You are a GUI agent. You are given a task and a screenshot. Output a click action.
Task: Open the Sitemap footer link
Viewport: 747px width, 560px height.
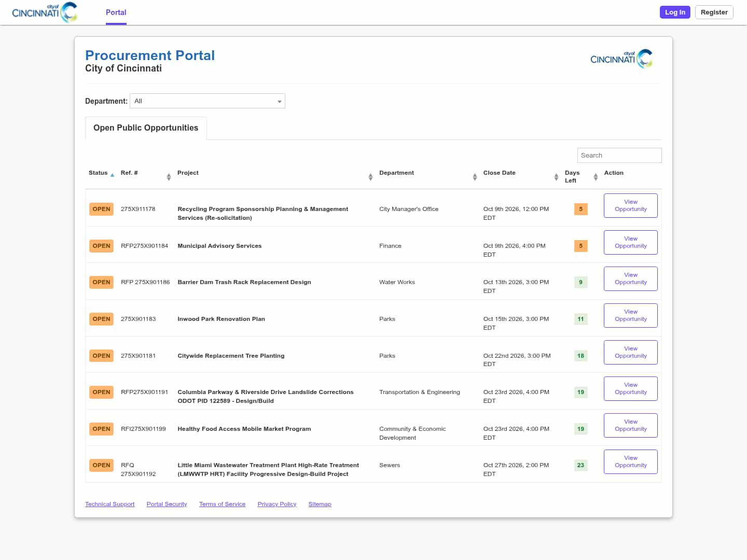point(320,504)
